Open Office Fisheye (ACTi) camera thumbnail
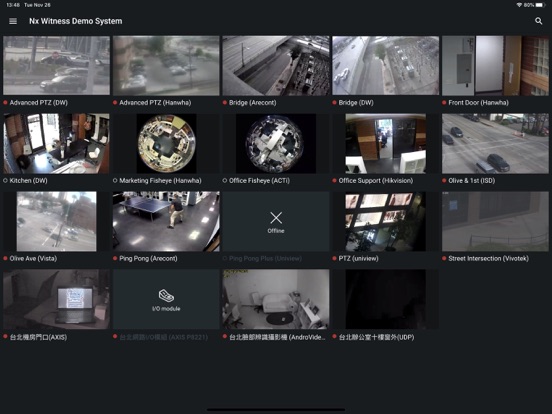 [276, 143]
